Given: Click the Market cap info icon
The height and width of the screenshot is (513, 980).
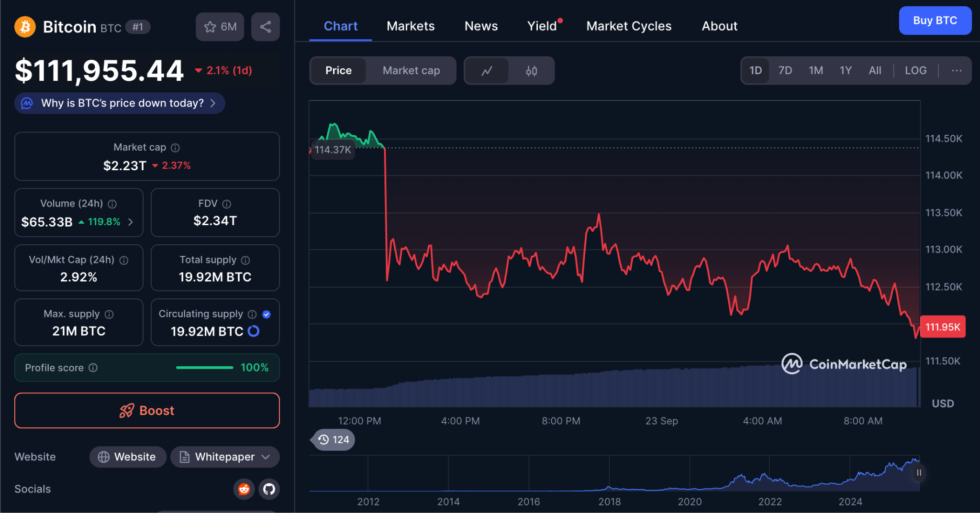Looking at the screenshot, I should (176, 148).
